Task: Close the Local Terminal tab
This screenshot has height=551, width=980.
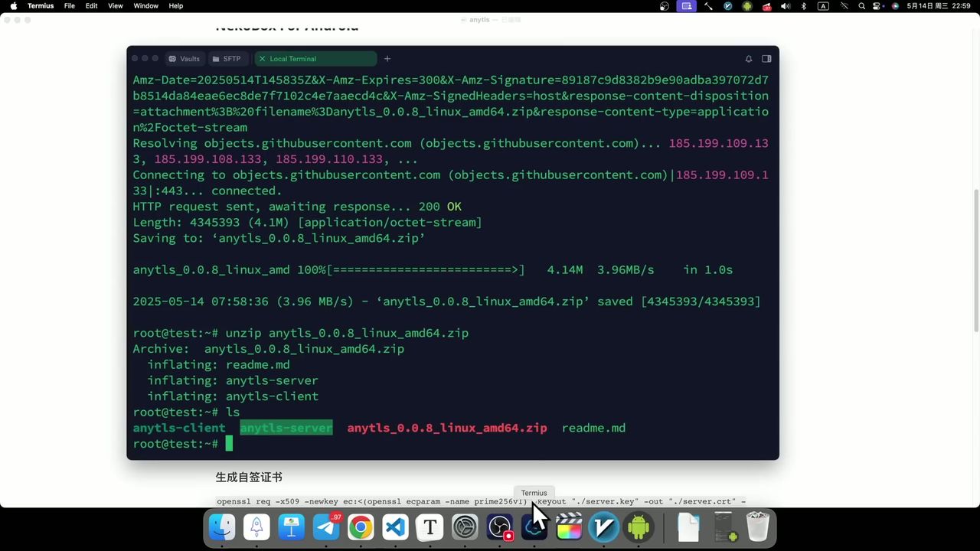Action: pyautogui.click(x=262, y=59)
